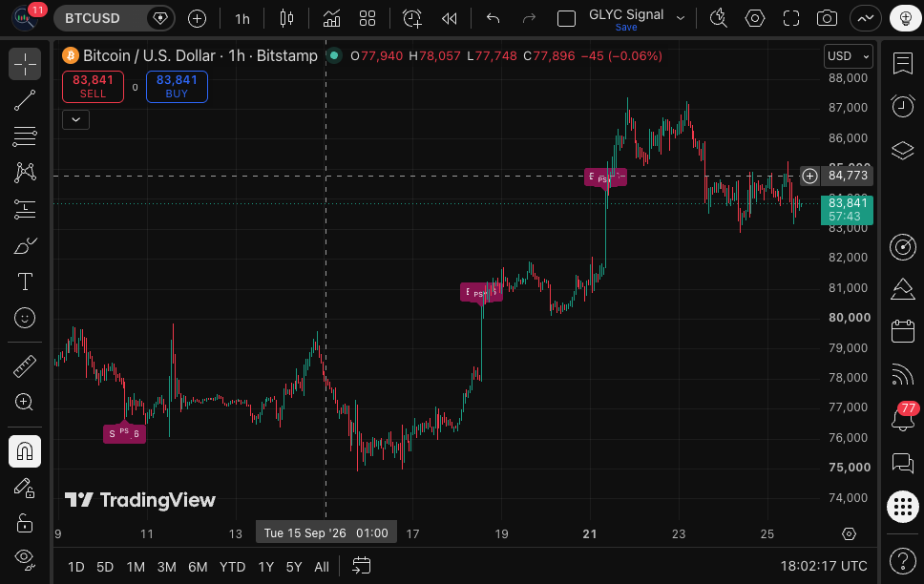Viewport: 924px width, 584px height.
Task: Open the candlestick chart type menu
Action: pos(286,19)
